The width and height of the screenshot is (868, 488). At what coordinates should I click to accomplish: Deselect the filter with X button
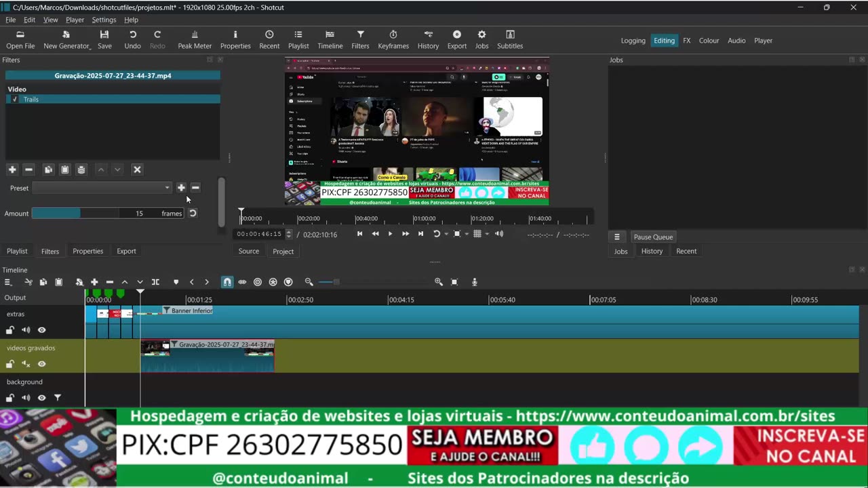tap(137, 169)
